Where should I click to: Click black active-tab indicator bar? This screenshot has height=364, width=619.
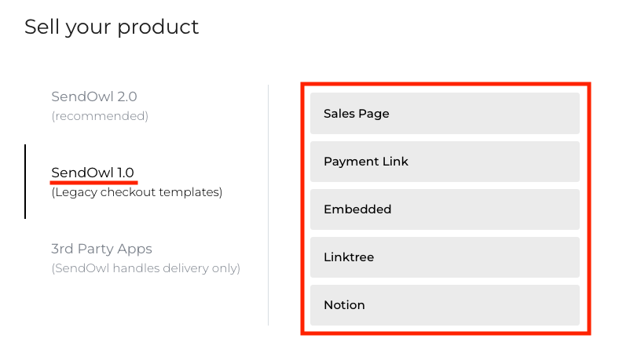pyautogui.click(x=25, y=181)
